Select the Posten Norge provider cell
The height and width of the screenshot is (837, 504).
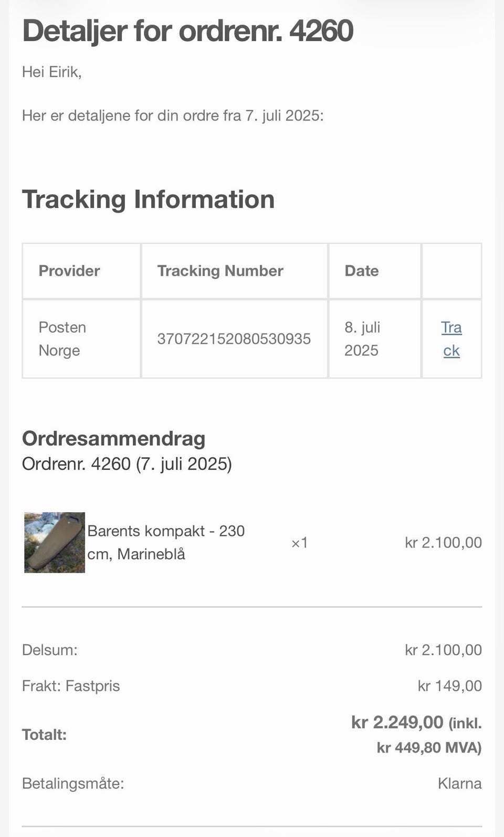[62, 339]
